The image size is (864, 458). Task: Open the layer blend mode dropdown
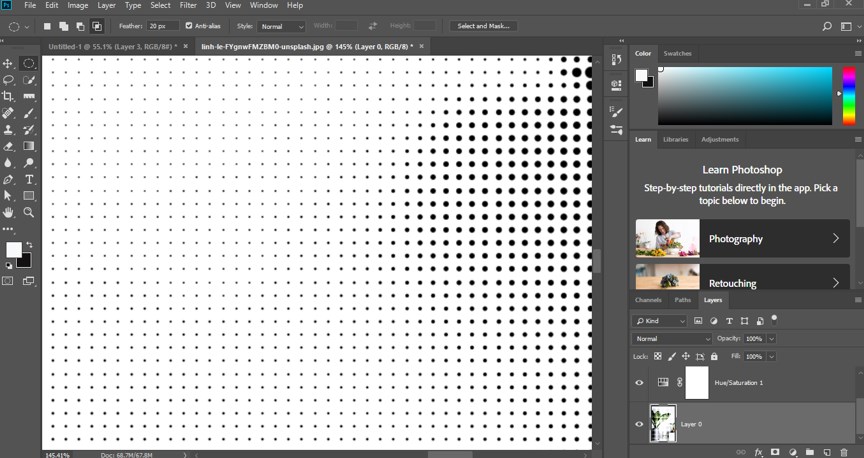tap(672, 338)
